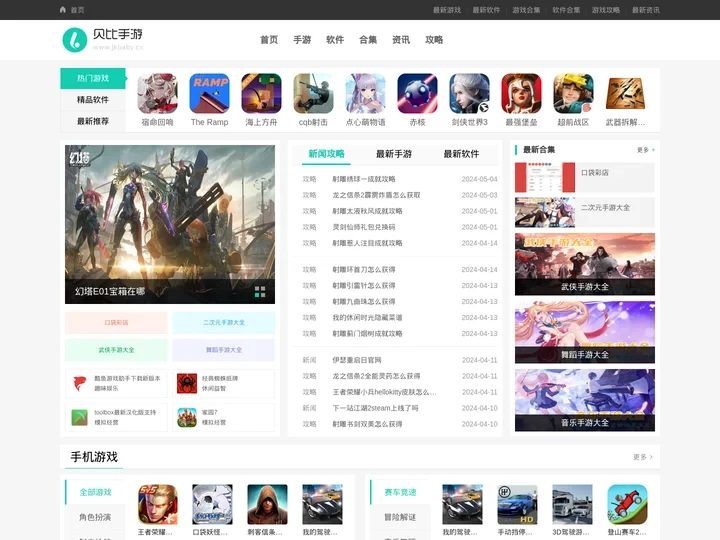720x540 pixels.
Task: Switch to the 新闻攻略 tab
Action: (x=326, y=154)
